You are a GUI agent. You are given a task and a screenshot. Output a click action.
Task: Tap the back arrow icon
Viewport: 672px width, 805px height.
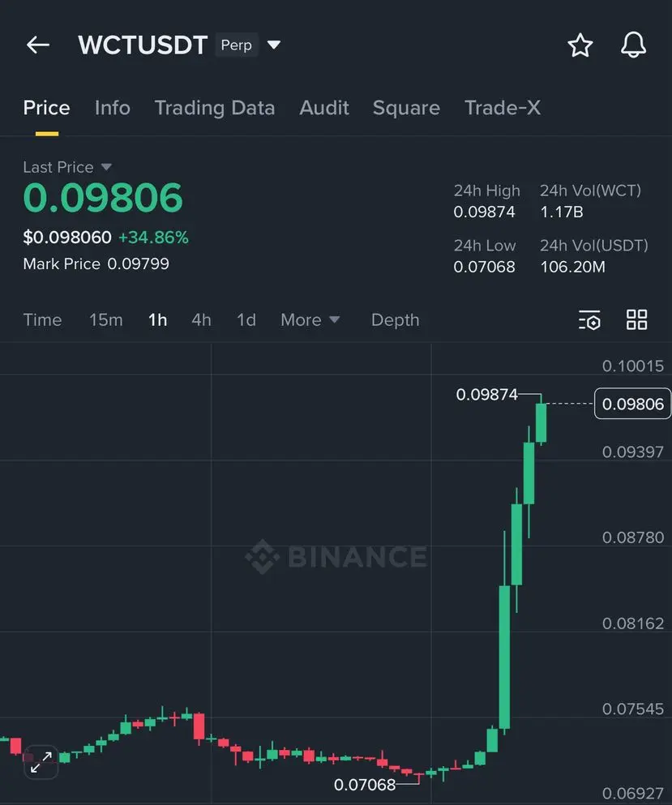pyautogui.click(x=38, y=45)
